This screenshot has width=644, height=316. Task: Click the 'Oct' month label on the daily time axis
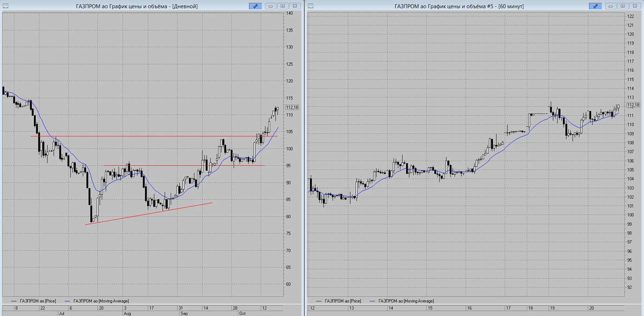(243, 314)
